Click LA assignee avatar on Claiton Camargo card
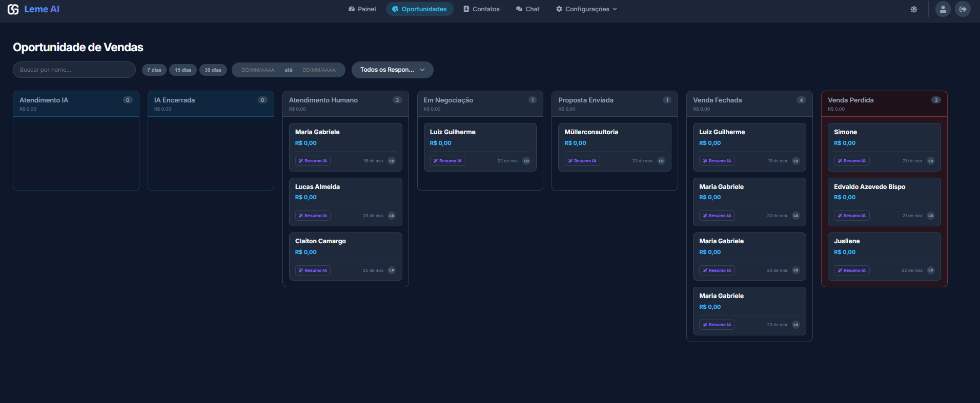Viewport: 980px width, 403px height. coord(392,270)
